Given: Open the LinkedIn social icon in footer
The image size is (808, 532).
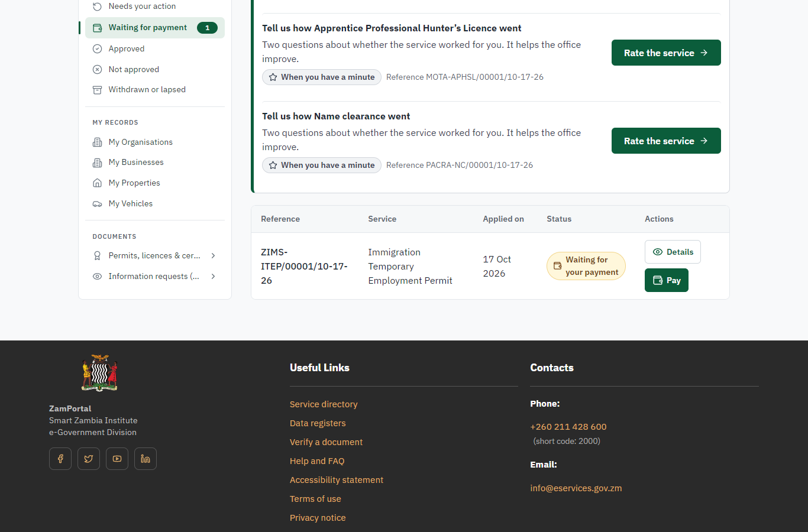Looking at the screenshot, I should click(x=146, y=459).
